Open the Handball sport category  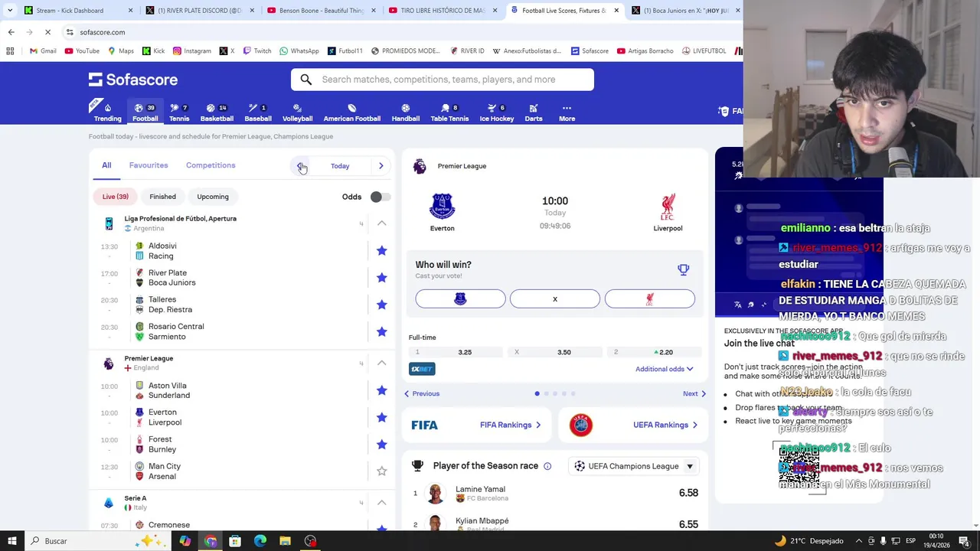coord(406,112)
